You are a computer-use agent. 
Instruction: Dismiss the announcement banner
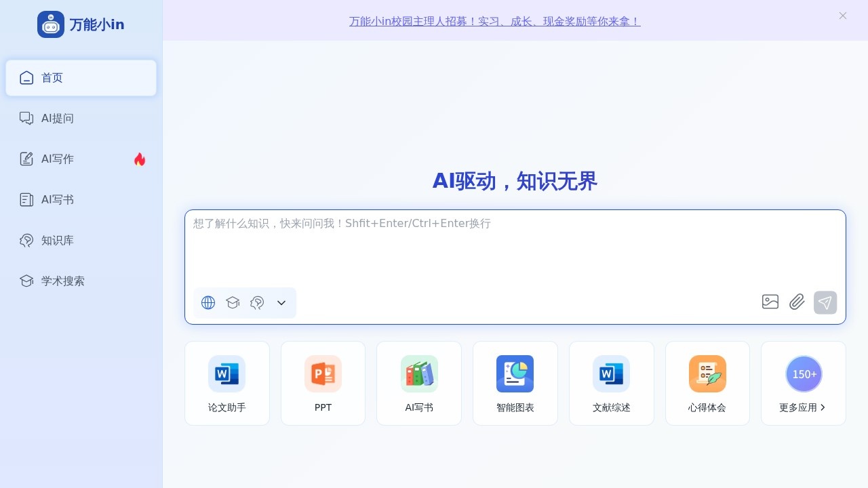click(x=843, y=16)
